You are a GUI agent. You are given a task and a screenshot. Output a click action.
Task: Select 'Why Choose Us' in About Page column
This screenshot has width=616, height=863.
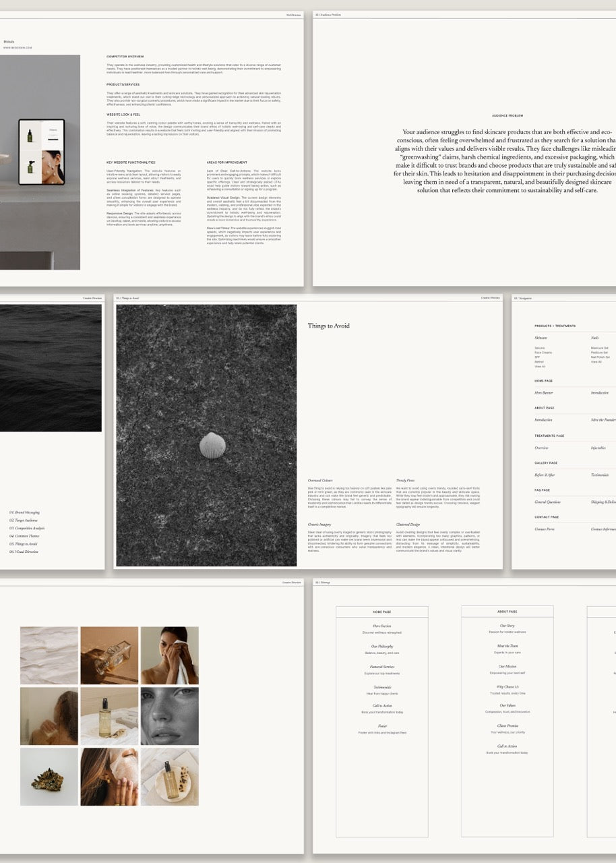pos(507,686)
